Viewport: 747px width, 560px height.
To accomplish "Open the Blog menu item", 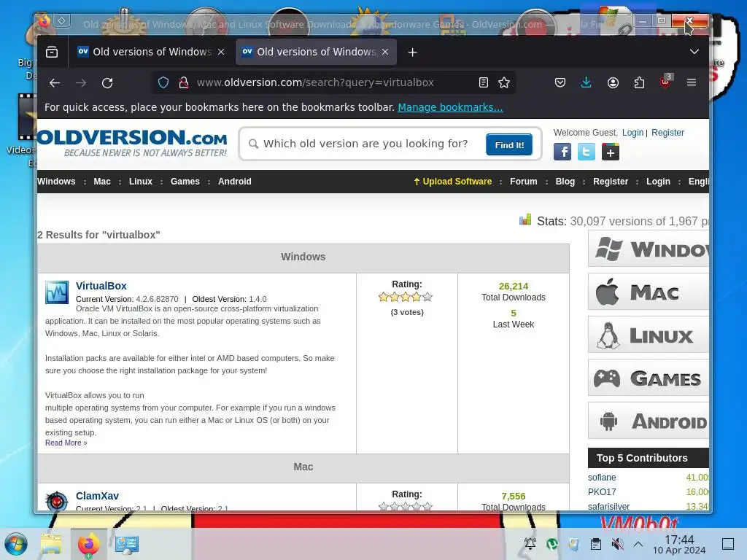I will (x=565, y=182).
